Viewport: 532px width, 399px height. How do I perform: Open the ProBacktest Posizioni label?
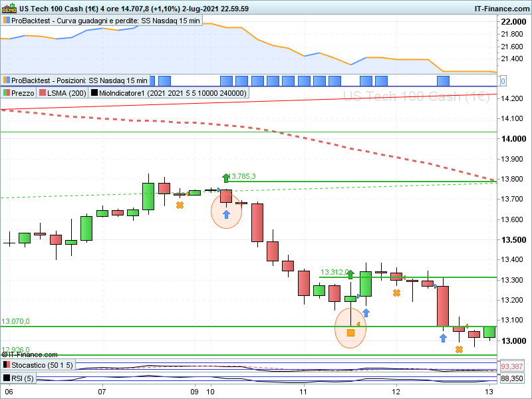pyautogui.click(x=75, y=80)
